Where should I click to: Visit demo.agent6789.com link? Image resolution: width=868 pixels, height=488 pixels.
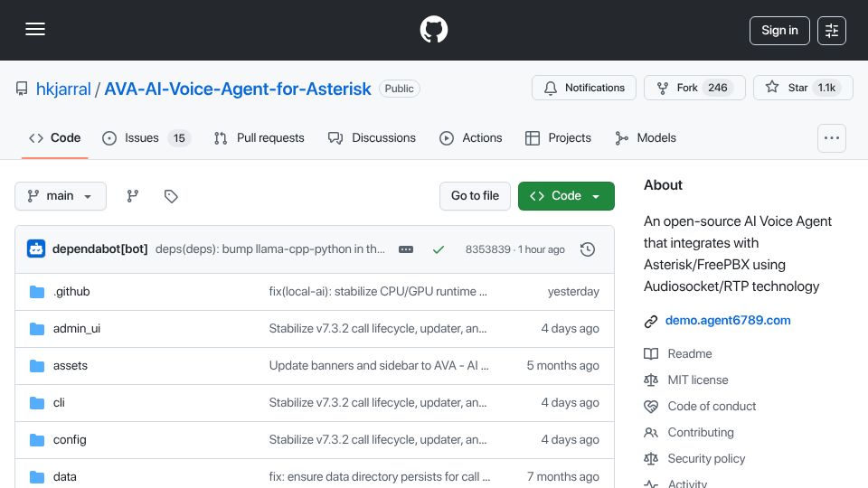point(727,320)
